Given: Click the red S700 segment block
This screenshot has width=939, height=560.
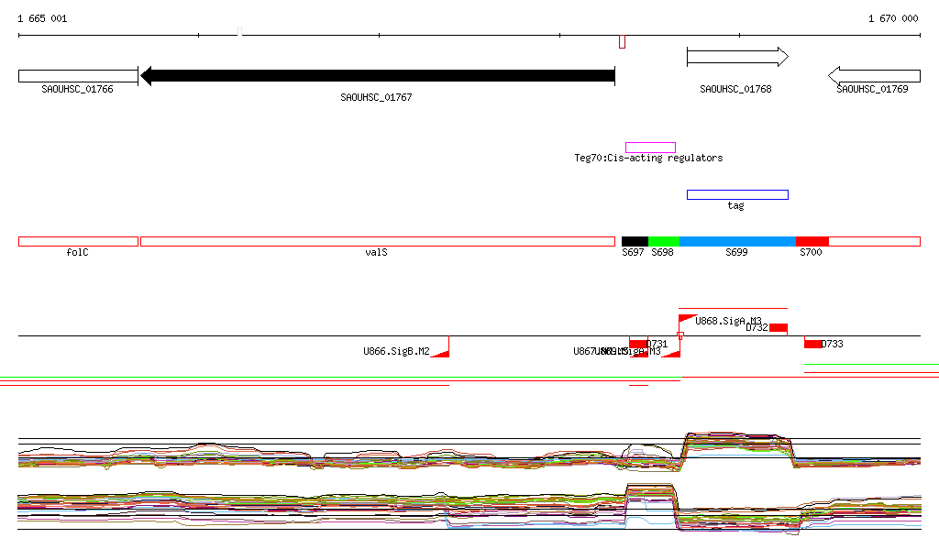Looking at the screenshot, I should (812, 242).
